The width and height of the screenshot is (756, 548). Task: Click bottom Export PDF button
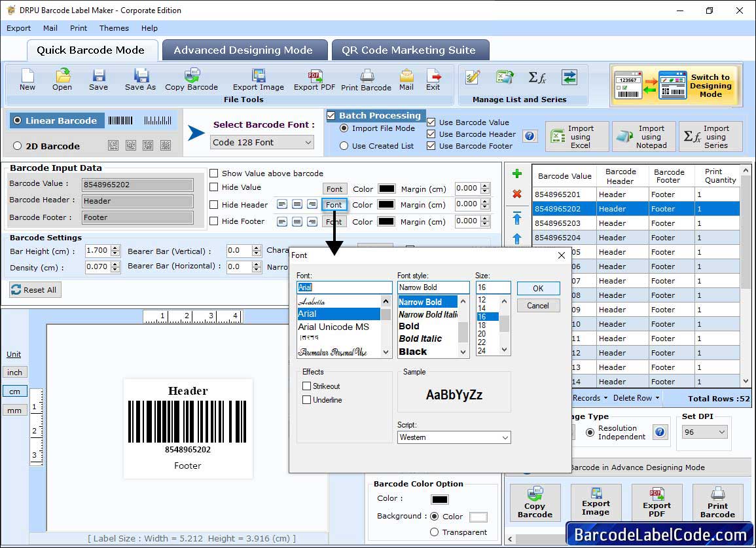click(x=657, y=503)
